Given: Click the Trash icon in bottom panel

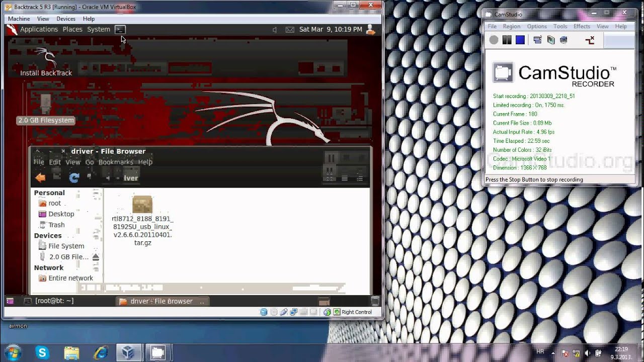Looking at the screenshot, I should coord(375,301).
